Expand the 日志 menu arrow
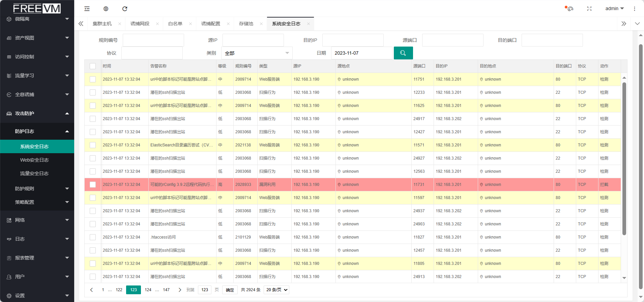 pyautogui.click(x=67, y=239)
